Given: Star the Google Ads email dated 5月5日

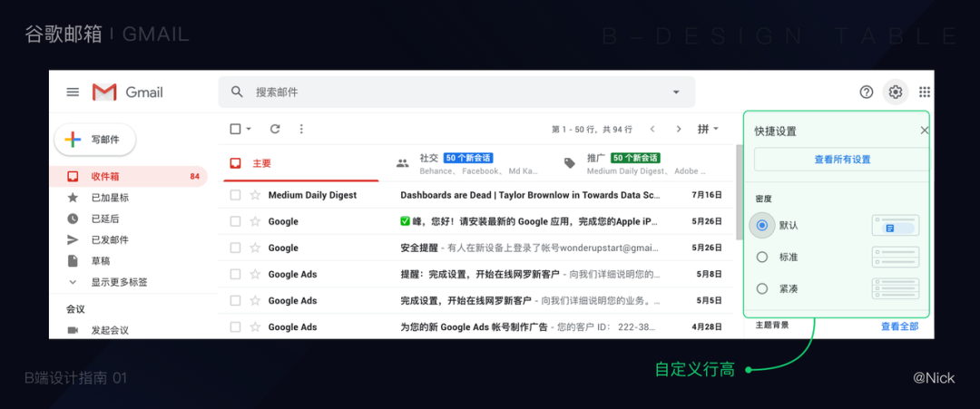Looking at the screenshot, I should (x=254, y=300).
